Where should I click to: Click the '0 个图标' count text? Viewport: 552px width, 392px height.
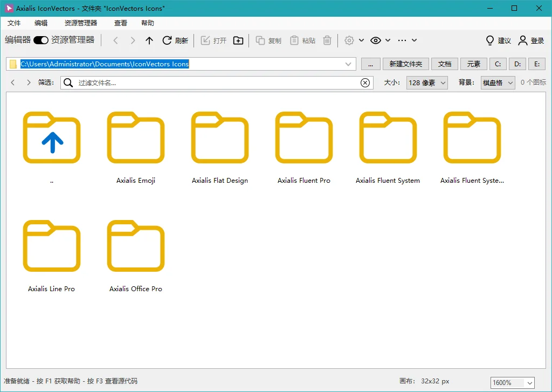[x=533, y=82]
